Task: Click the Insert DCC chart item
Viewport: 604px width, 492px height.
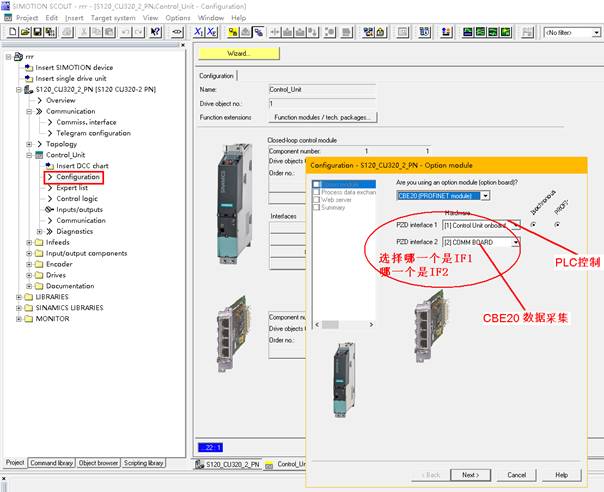Action: click(x=80, y=166)
